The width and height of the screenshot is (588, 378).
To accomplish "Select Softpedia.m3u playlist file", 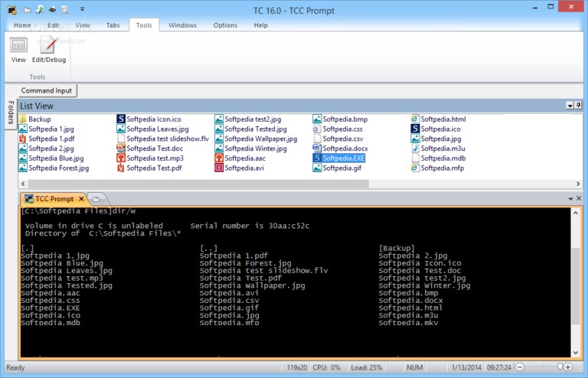I will 438,148.
